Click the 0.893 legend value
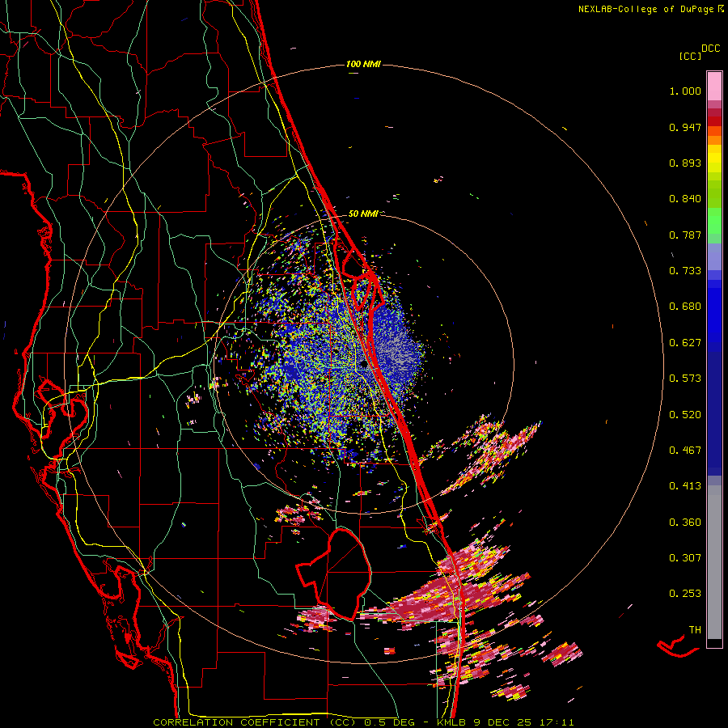This screenshot has width=728, height=728. 685,163
